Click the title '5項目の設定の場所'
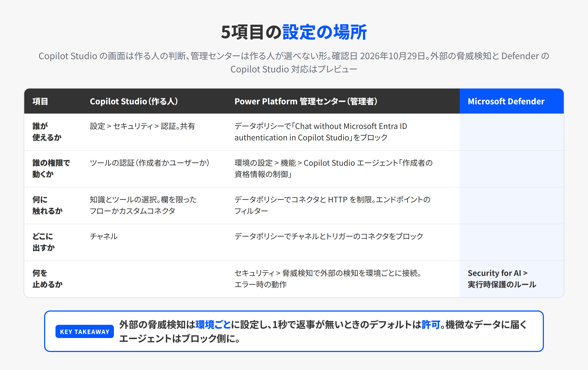This screenshot has width=588, height=370. point(294,32)
